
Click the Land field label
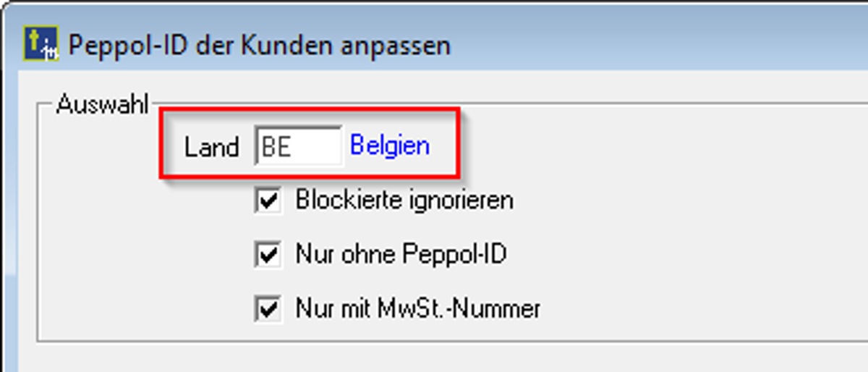click(211, 147)
